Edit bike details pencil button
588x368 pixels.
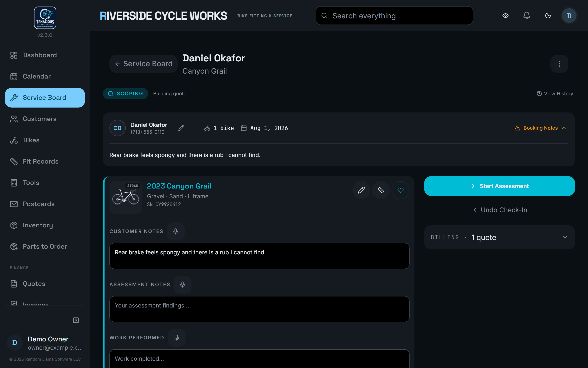pyautogui.click(x=361, y=190)
